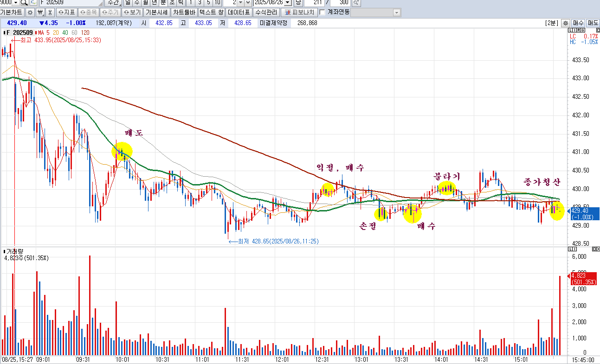Open the 차트툴바 menu item
Viewport: 600px width, 364px height.
point(184,13)
